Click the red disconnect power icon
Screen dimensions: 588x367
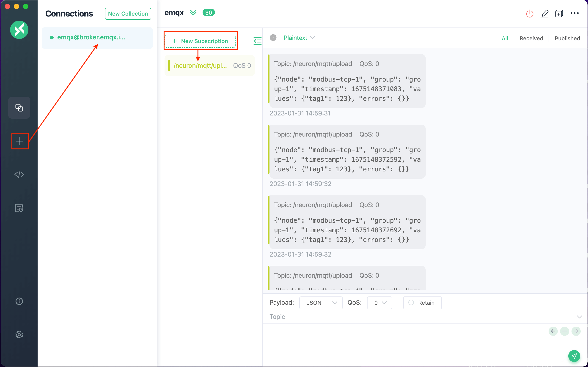530,14
